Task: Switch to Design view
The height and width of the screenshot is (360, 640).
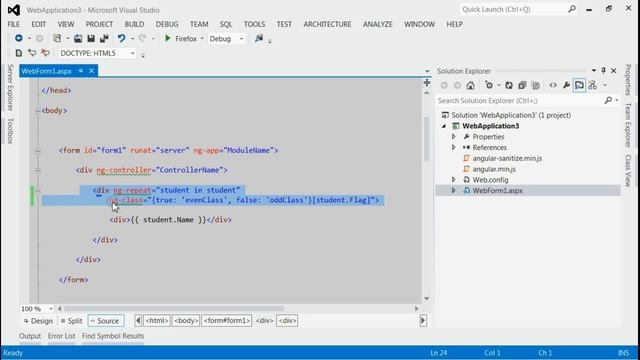Action: tap(38, 321)
